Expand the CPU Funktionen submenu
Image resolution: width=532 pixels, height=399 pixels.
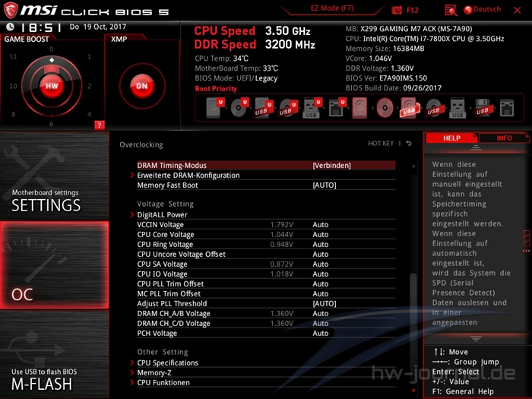163,382
